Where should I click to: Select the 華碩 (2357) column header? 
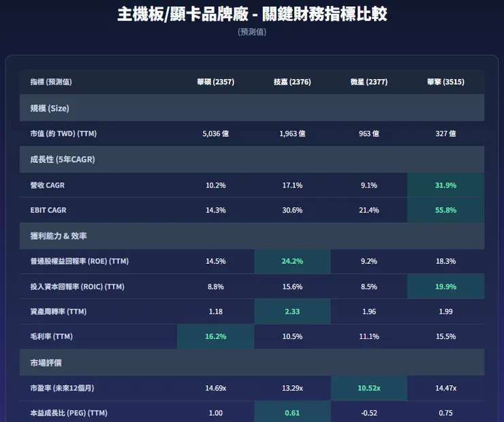click(216, 82)
